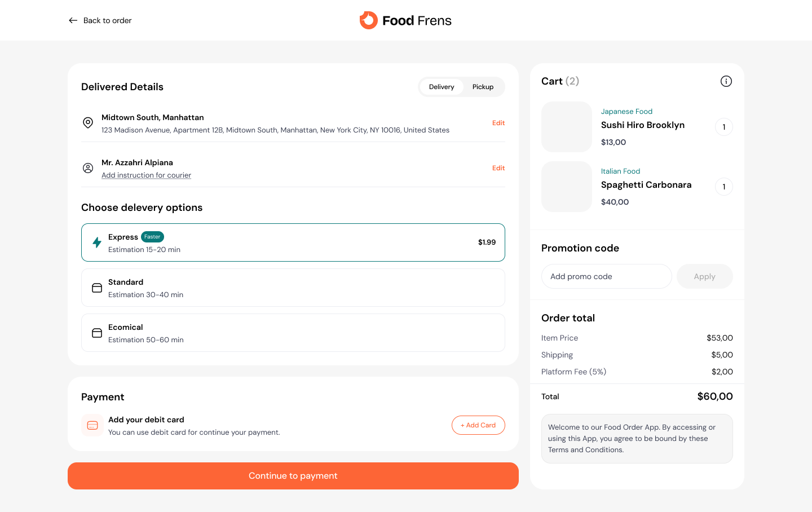Viewport: 812px width, 512px height.
Task: Choose Standard delivery option
Action: 293,288
